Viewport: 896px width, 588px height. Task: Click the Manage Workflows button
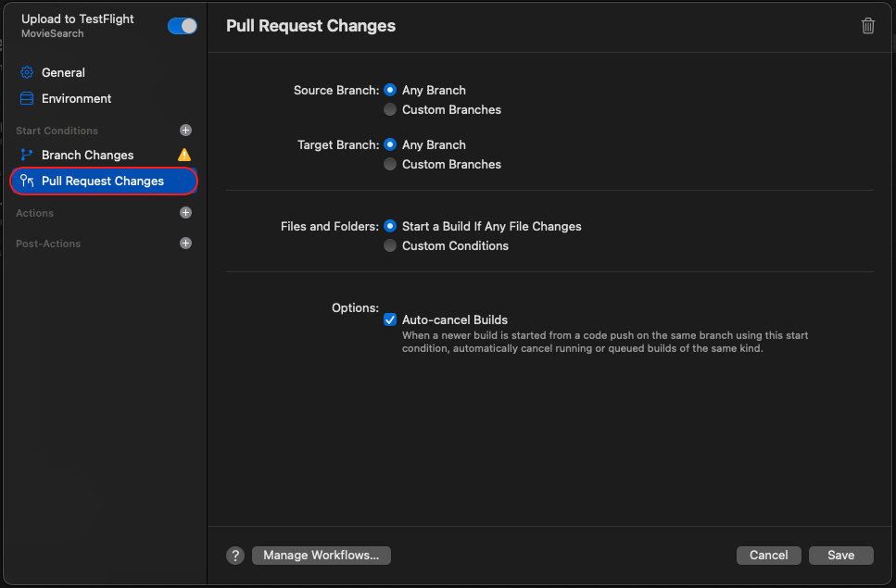click(322, 556)
